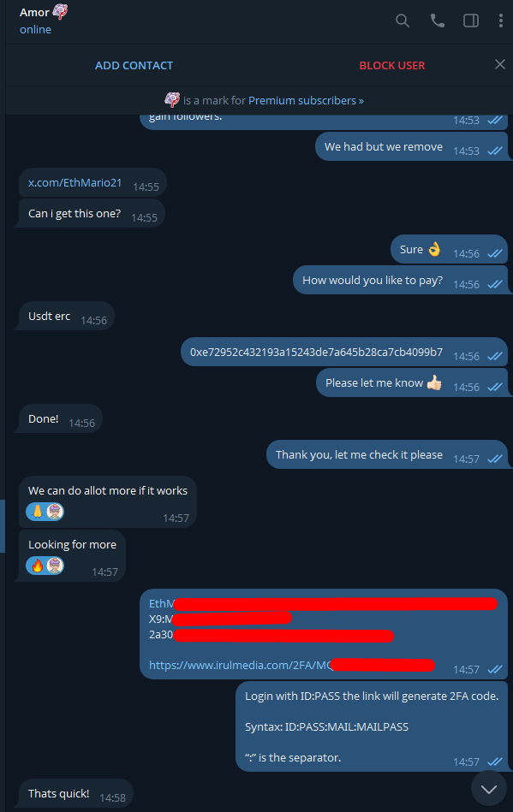
Task: Click the wallet address message starting 0xe72952
Action: tap(344, 353)
